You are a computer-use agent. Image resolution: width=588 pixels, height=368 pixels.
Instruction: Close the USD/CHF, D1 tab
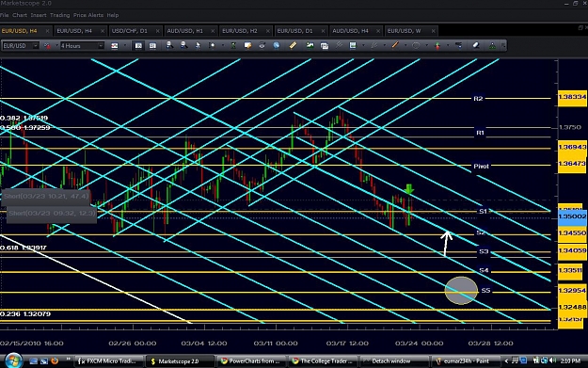pos(157,31)
